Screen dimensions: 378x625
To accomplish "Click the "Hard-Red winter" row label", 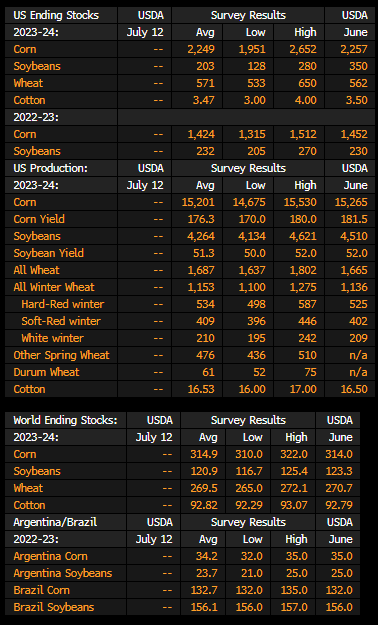I will click(63, 305).
